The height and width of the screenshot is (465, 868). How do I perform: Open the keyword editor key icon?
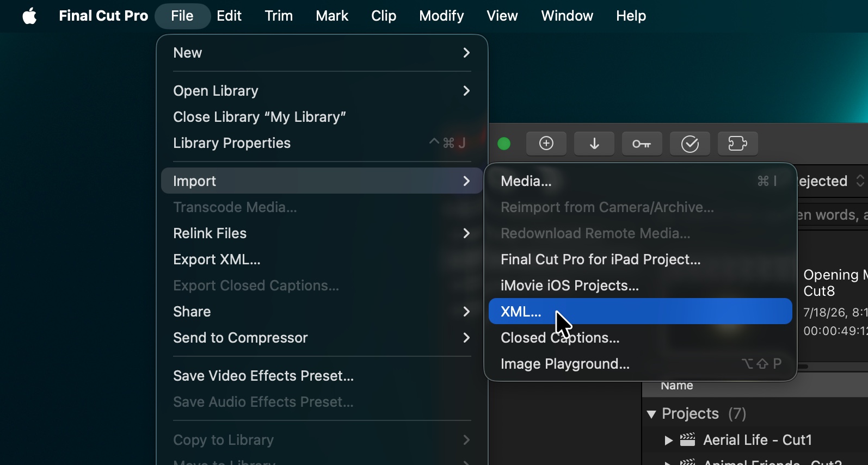pyautogui.click(x=642, y=144)
